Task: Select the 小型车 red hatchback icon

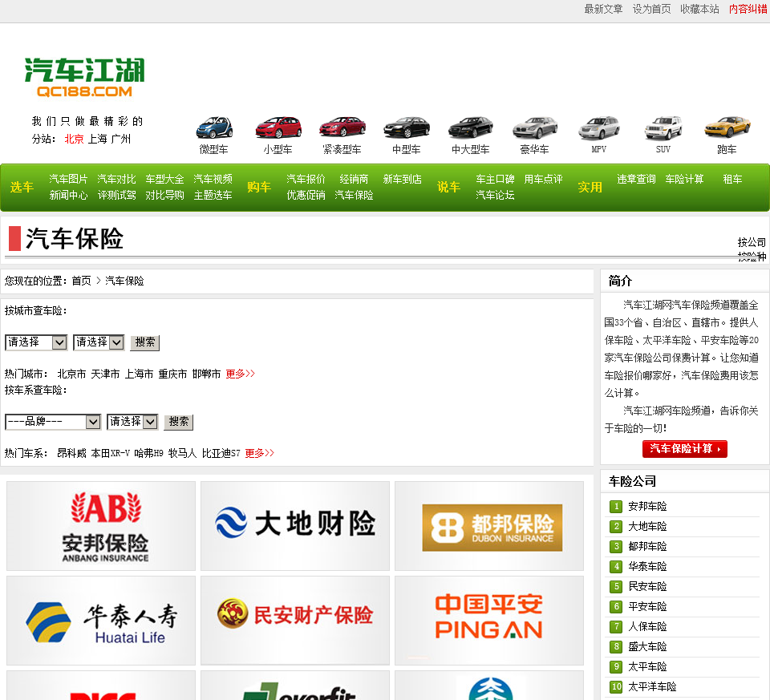Action: pos(278,127)
